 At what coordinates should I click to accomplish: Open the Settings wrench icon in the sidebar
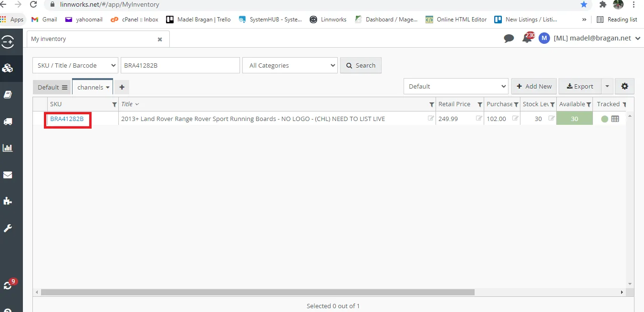pyautogui.click(x=8, y=228)
